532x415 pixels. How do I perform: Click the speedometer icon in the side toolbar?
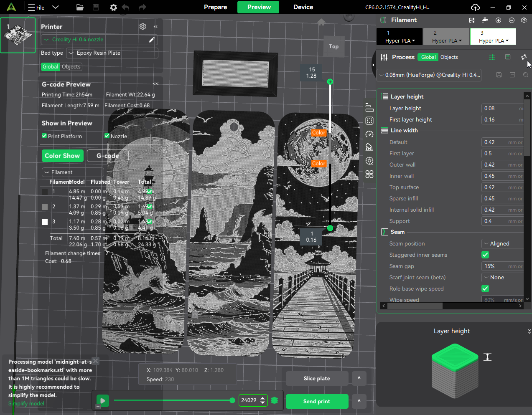(369, 134)
